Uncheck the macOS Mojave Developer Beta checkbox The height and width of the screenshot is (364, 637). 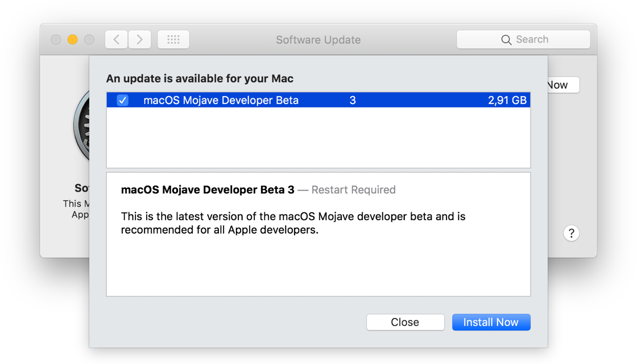click(123, 100)
